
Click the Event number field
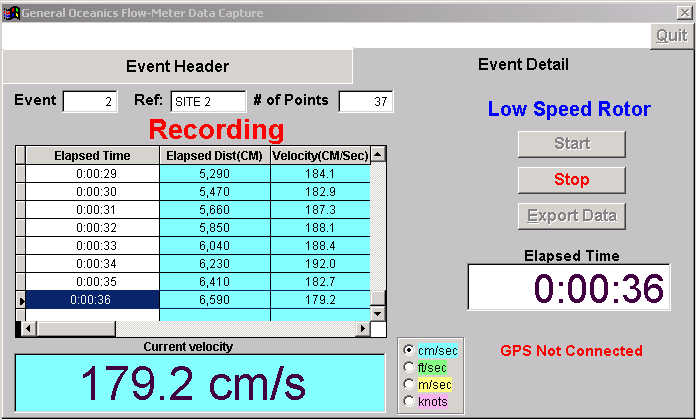pos(90,101)
